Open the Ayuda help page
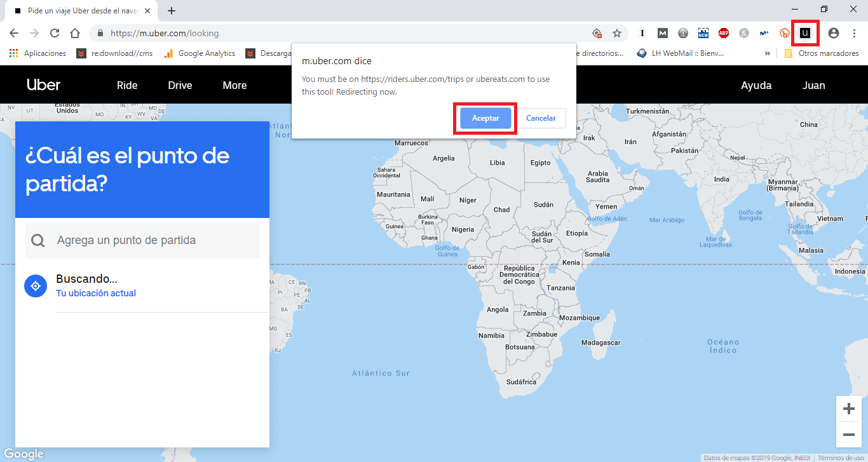The image size is (868, 462). click(x=756, y=85)
